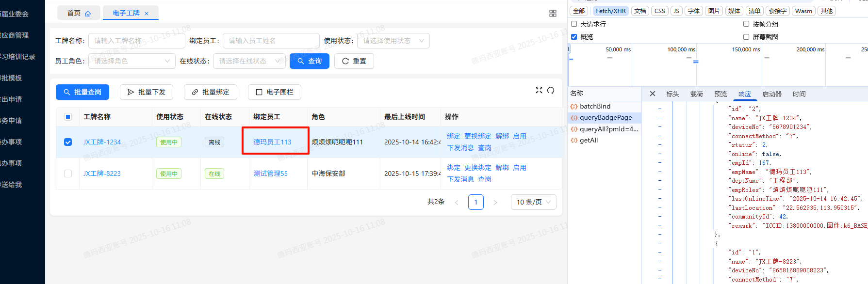This screenshot has width=868, height=284.
Task: Open 应商管理 in the left sidebar
Action: 15,35
